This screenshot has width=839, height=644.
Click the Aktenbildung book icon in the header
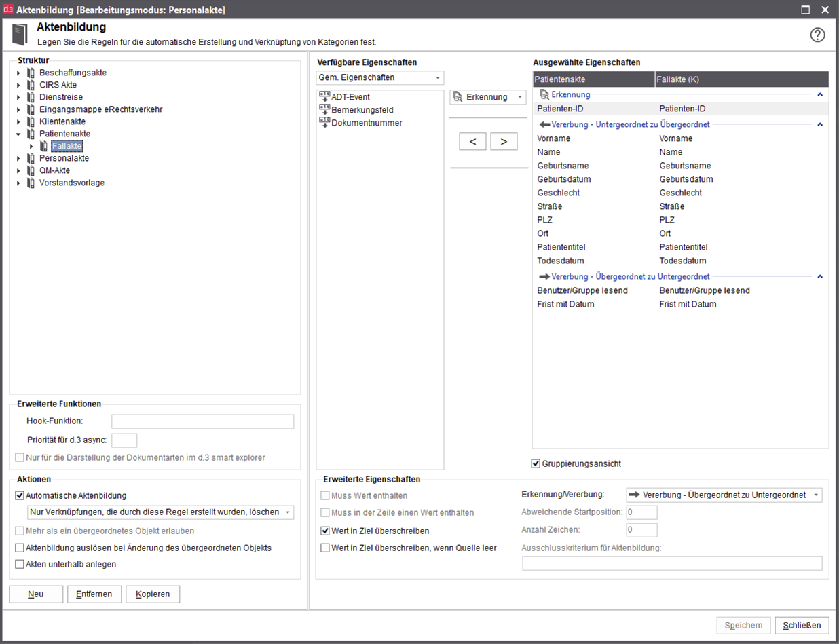pyautogui.click(x=18, y=33)
